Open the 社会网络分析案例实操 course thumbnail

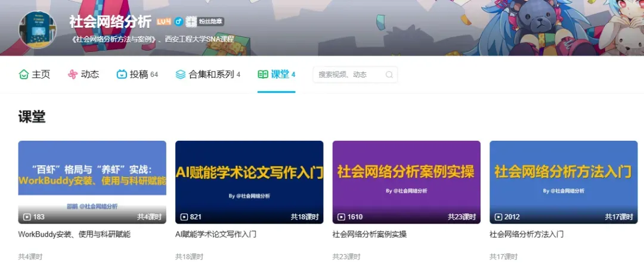[407, 183]
